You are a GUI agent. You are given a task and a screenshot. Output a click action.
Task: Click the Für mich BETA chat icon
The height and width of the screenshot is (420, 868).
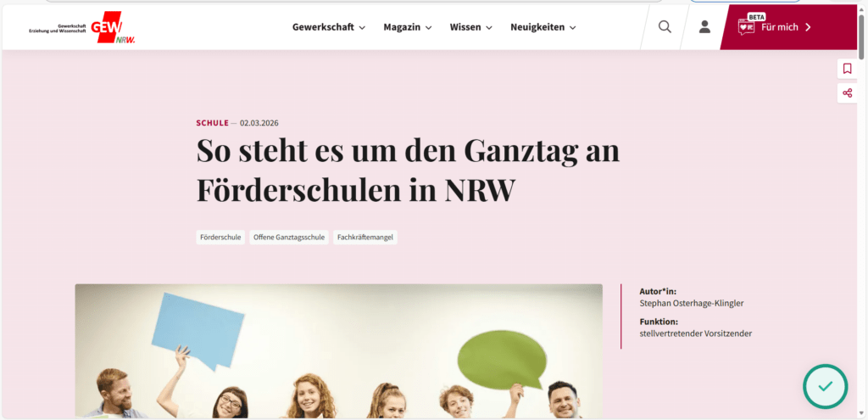click(x=746, y=26)
